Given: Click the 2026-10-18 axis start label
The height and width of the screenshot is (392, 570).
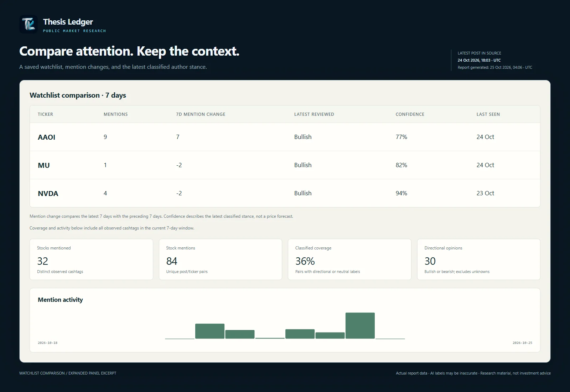Looking at the screenshot, I should pos(47,343).
